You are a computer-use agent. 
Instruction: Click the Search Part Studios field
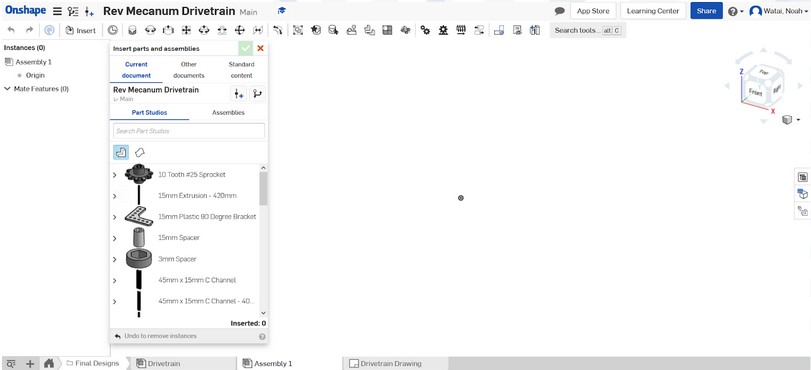(x=189, y=131)
